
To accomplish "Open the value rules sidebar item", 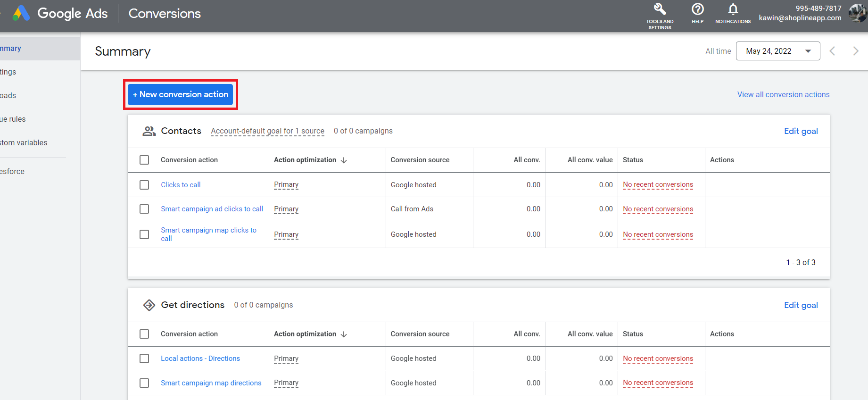I will point(13,119).
